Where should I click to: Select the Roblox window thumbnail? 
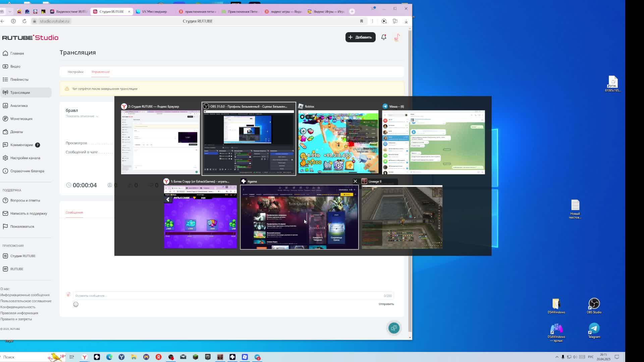click(x=338, y=142)
